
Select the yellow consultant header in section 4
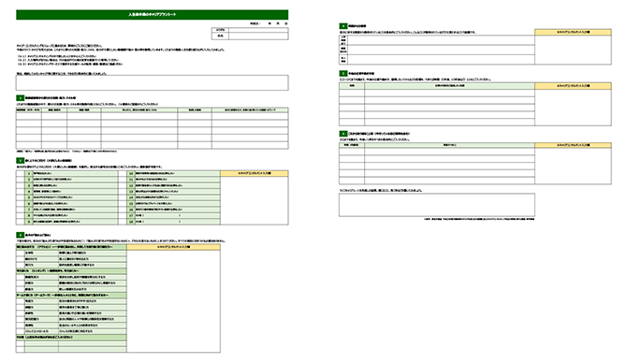pyautogui.click(x=573, y=32)
